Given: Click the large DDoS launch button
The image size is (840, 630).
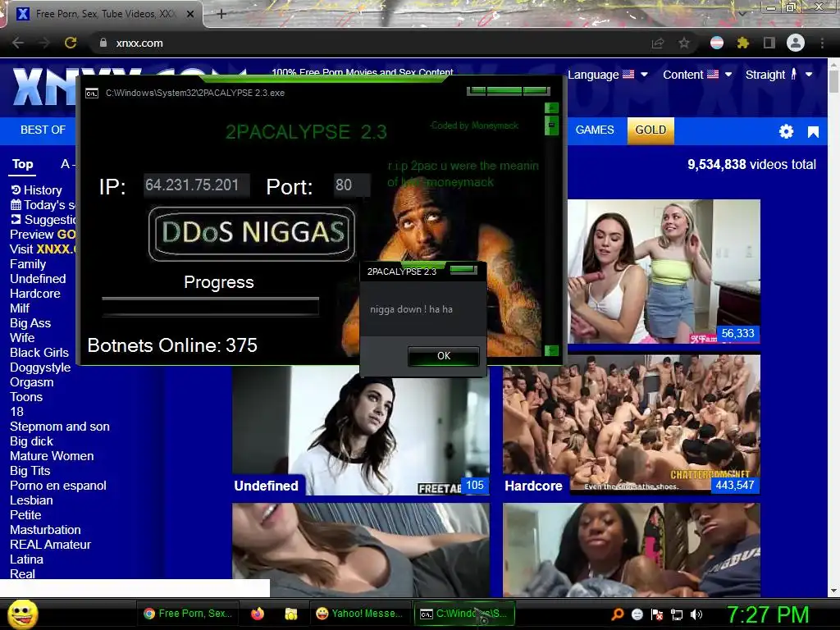Looking at the screenshot, I should 252,233.
